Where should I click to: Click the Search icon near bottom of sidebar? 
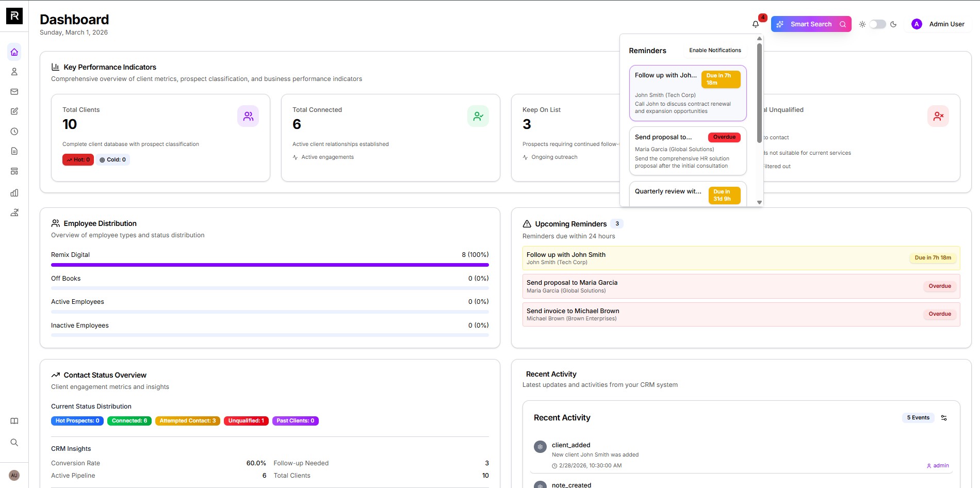pos(14,443)
